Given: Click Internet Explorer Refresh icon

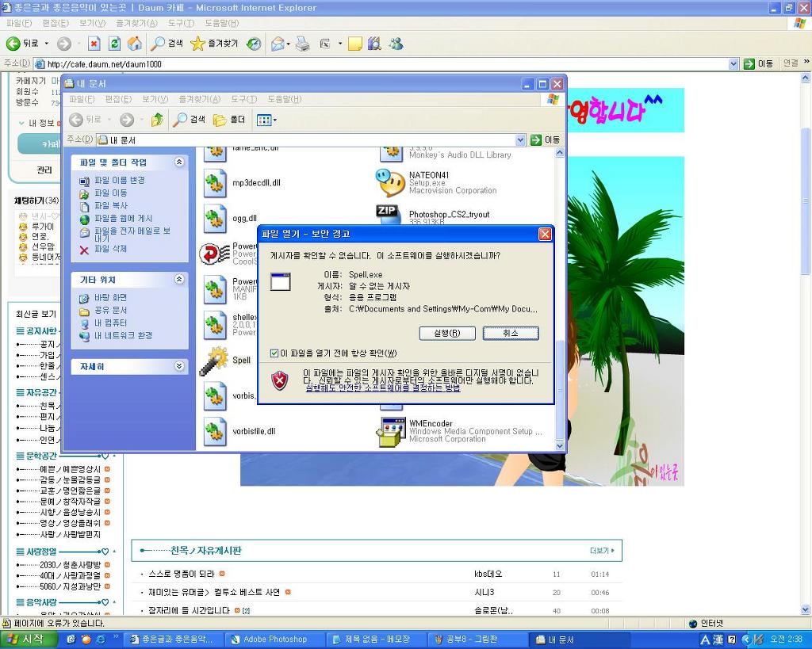Looking at the screenshot, I should (x=114, y=44).
